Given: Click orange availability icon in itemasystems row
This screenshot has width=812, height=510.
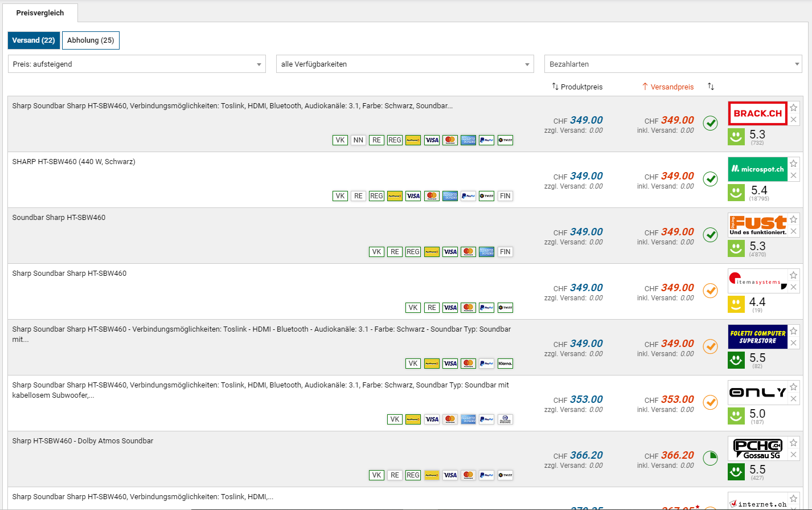Looking at the screenshot, I should (x=710, y=291).
